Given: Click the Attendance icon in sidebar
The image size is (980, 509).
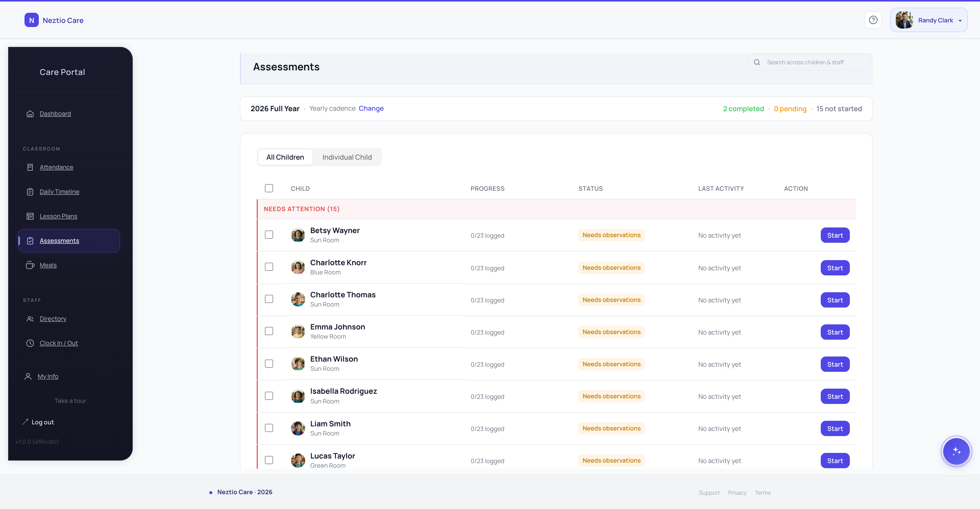Looking at the screenshot, I should tap(30, 167).
